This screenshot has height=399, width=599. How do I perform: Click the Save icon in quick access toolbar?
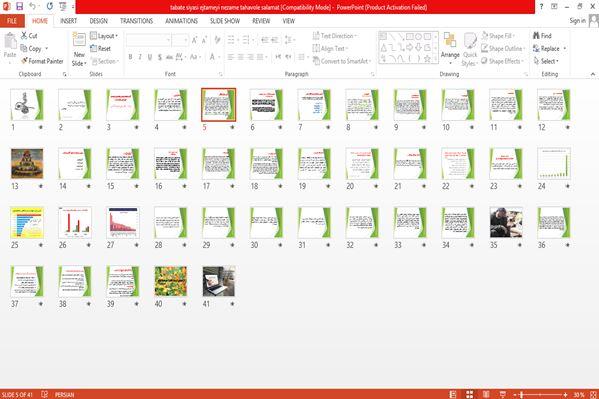19,6
